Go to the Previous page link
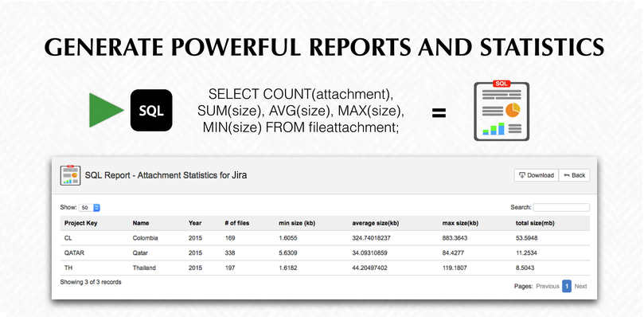644x317 pixels. 548,286
